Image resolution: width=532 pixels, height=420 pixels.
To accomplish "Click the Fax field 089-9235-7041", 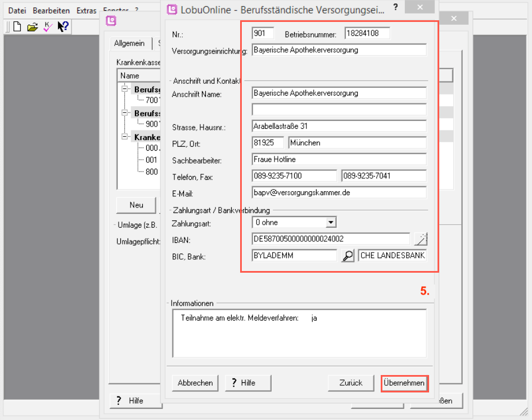I will 384,176.
